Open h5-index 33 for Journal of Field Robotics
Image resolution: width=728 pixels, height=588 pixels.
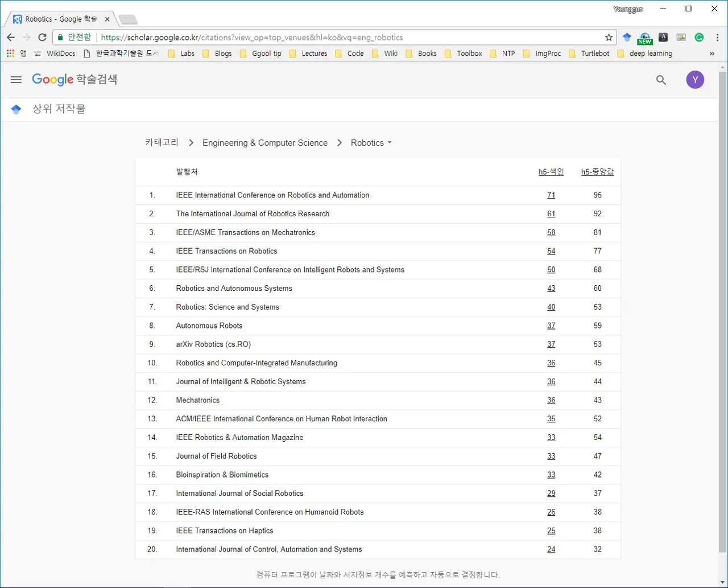coord(551,457)
